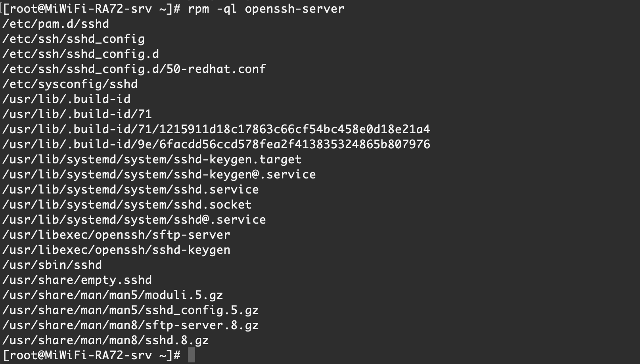Click the sshd-keygen.target path
The image size is (640, 364).
152,159
